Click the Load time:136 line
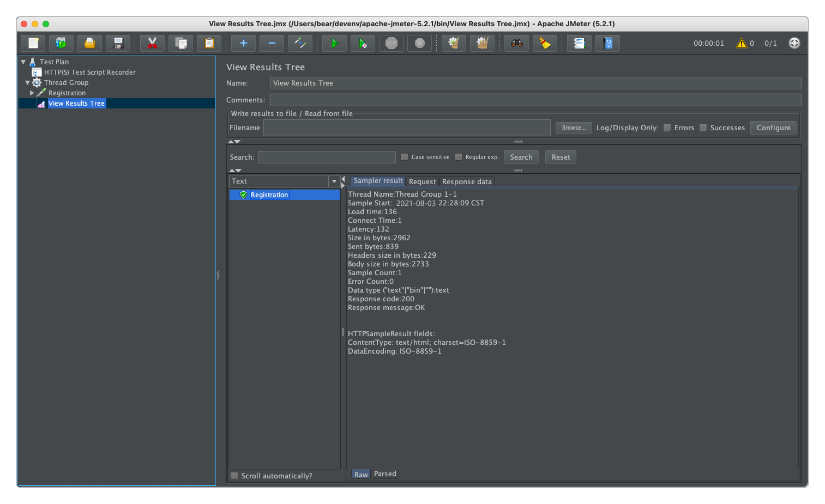The image size is (825, 504). coord(372,211)
